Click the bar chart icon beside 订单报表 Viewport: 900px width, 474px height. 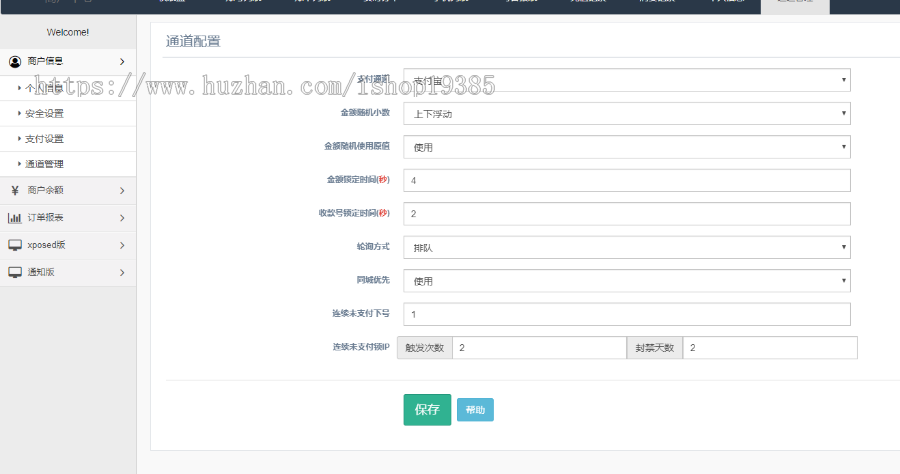coord(14,218)
